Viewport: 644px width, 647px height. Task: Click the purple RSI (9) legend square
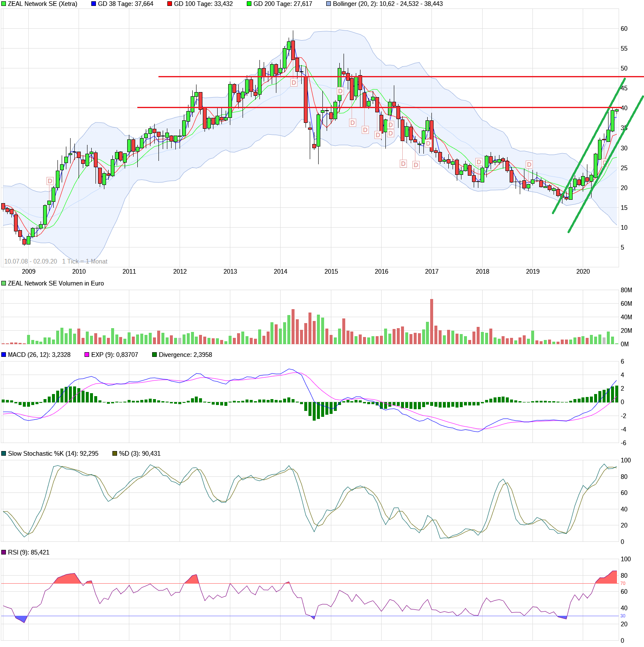click(x=4, y=552)
